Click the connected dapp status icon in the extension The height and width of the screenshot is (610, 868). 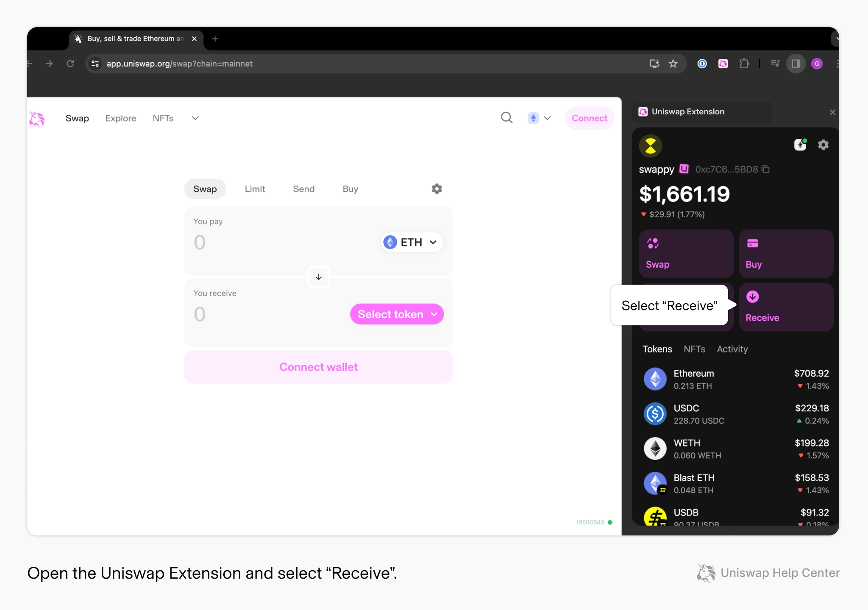[x=800, y=145]
